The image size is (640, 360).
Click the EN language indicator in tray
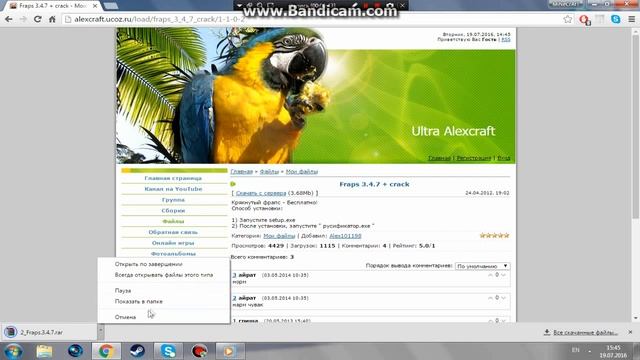576,350
